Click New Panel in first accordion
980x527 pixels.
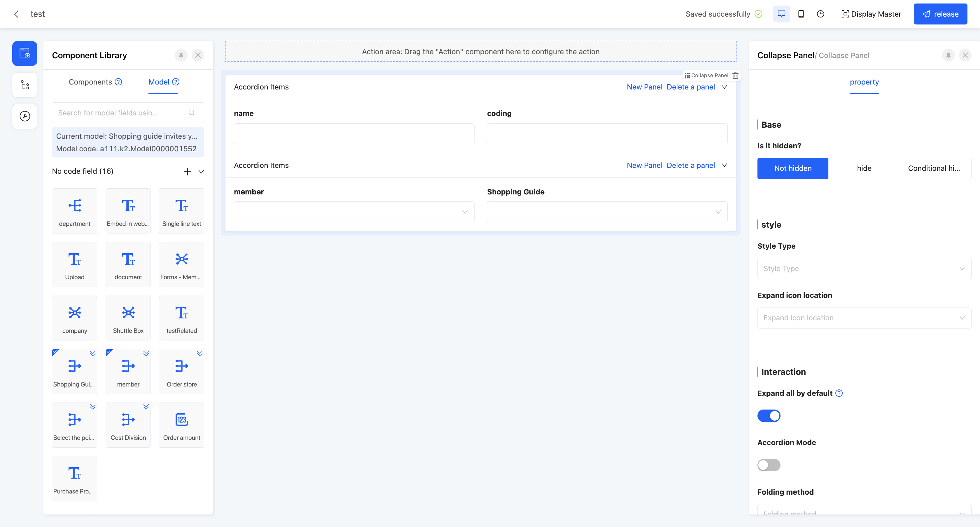tap(644, 87)
